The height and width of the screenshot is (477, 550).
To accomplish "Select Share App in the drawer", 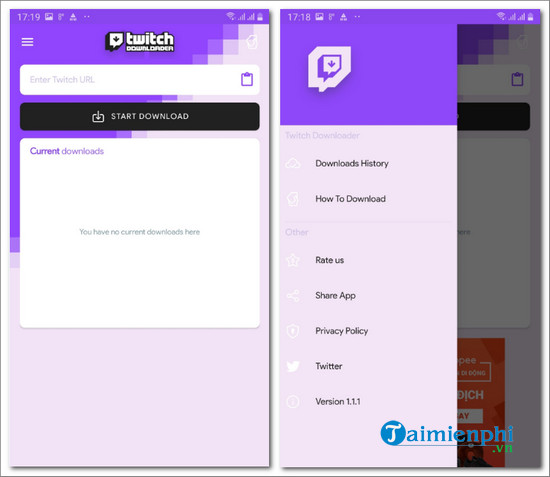I will click(x=368, y=296).
